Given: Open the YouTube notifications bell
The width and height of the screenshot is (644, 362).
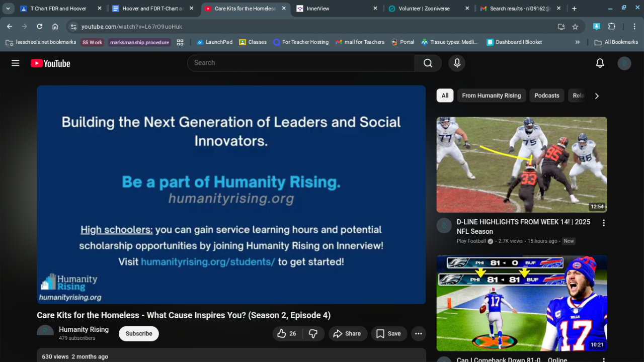Looking at the screenshot, I should 600,63.
